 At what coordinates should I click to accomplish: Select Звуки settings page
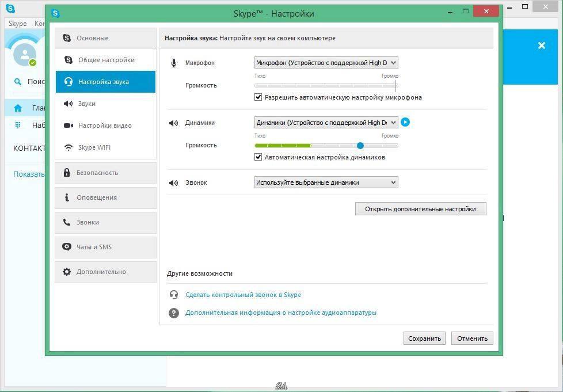pos(105,104)
